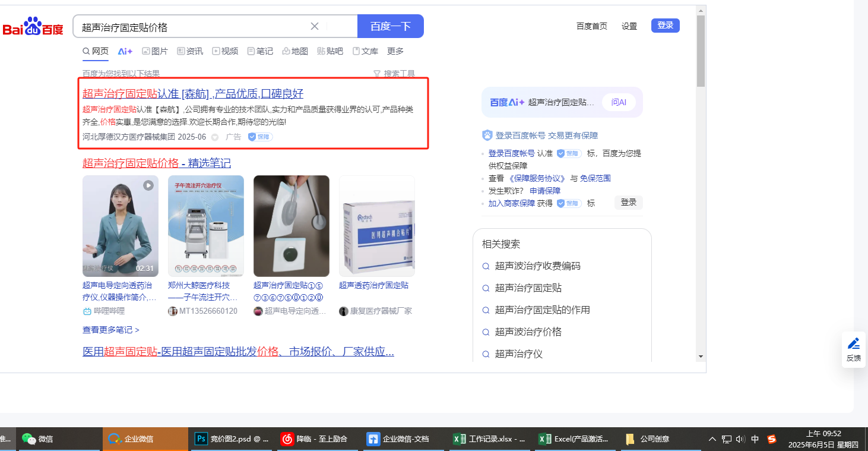868x451 pixels.
Task: Show hidden system tray icons
Action: pyautogui.click(x=712, y=439)
